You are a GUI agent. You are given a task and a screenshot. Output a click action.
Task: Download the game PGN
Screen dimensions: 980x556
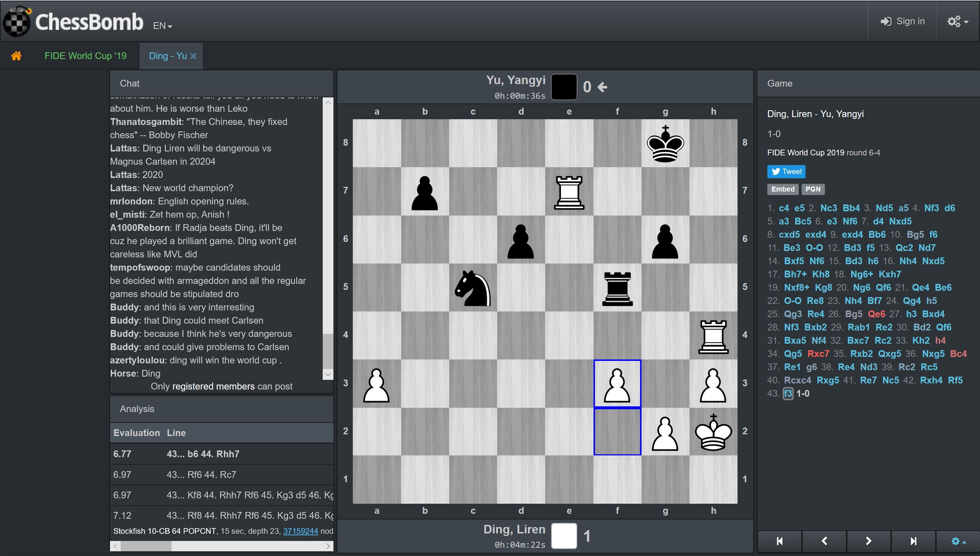(x=813, y=189)
